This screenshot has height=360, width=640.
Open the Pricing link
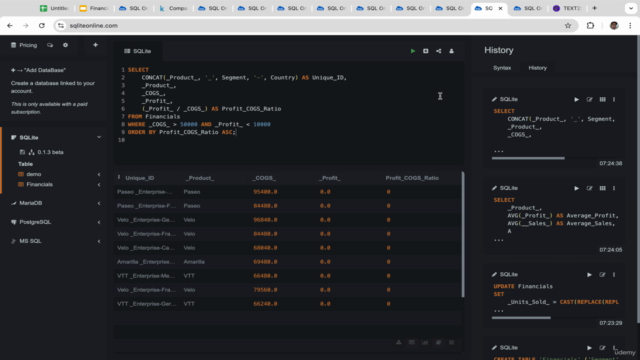(x=24, y=45)
